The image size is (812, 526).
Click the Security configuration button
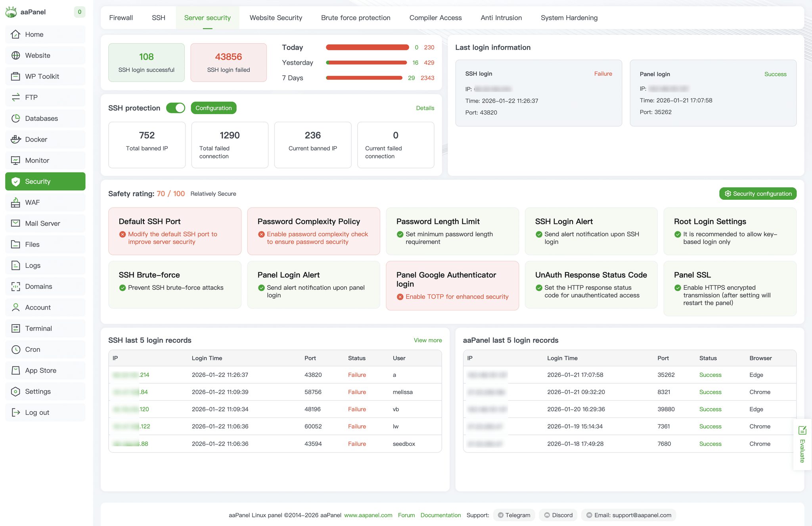pos(758,194)
